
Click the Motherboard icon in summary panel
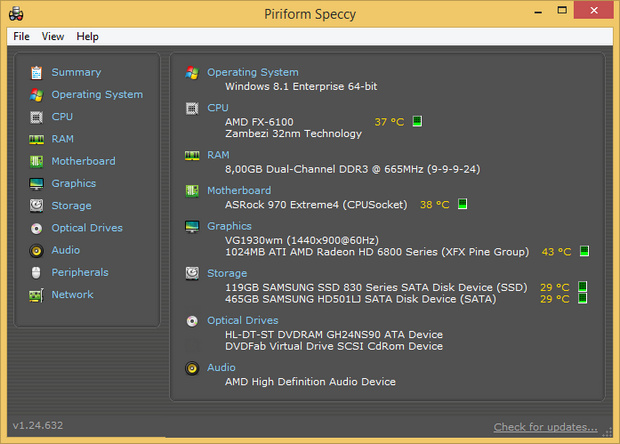tap(192, 191)
